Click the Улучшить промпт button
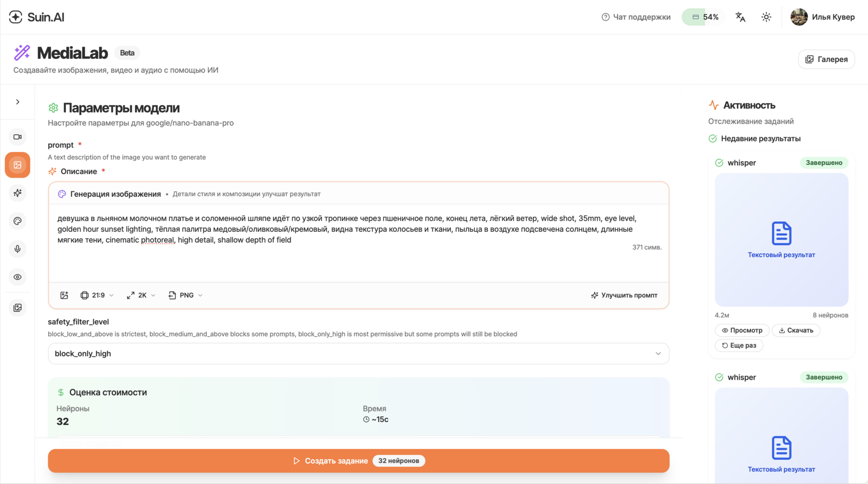 (x=624, y=295)
